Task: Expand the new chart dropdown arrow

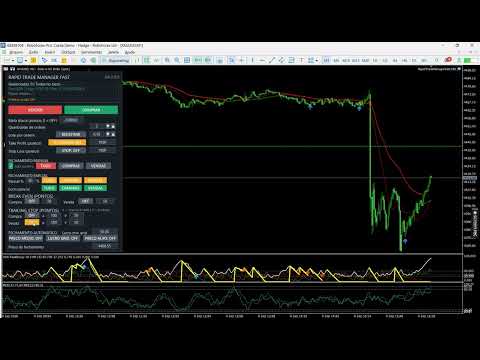Action: (13, 61)
